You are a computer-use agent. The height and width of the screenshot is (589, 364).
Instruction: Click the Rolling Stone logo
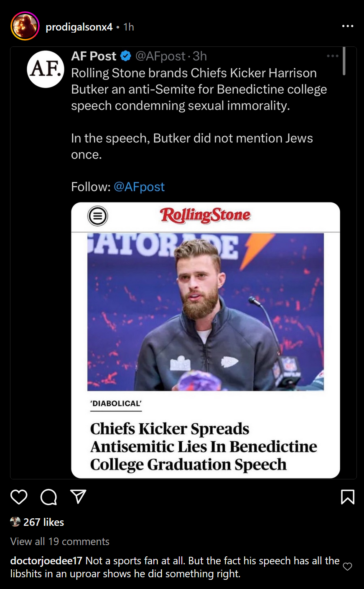click(205, 215)
